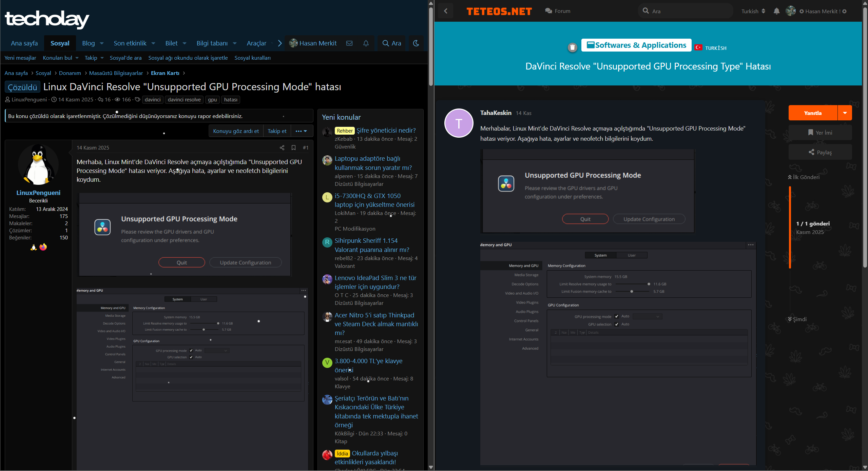
Task: Open the Ekran Kartı breadcrumb
Action: [165, 73]
